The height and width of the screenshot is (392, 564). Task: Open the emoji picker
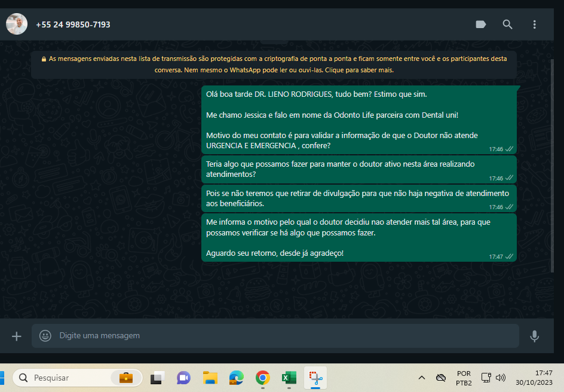[x=45, y=336]
